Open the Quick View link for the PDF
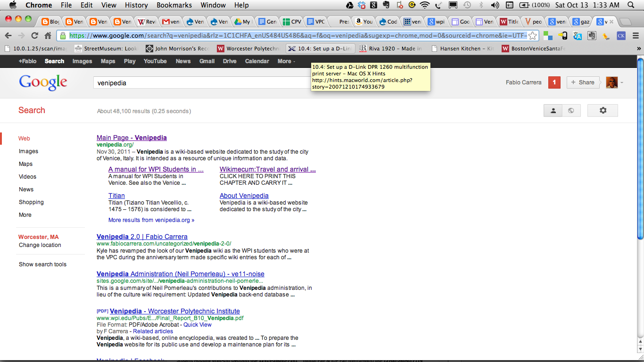Image resolution: width=644 pixels, height=362 pixels. pos(198,325)
